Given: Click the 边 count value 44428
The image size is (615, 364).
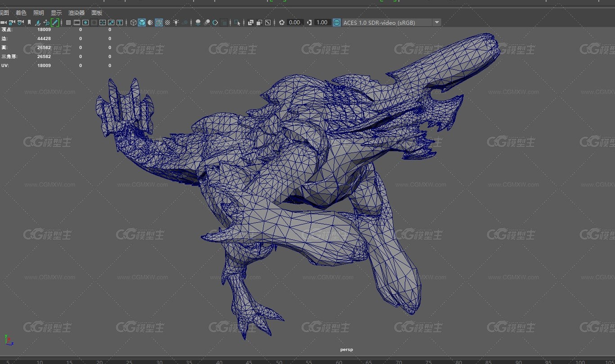Looking at the screenshot, I should 44,39.
